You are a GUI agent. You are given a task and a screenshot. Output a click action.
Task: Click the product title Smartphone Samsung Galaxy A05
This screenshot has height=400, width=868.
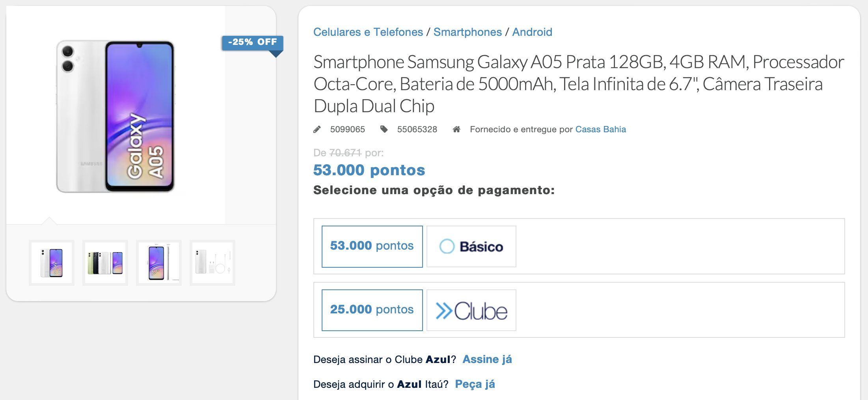(x=579, y=84)
